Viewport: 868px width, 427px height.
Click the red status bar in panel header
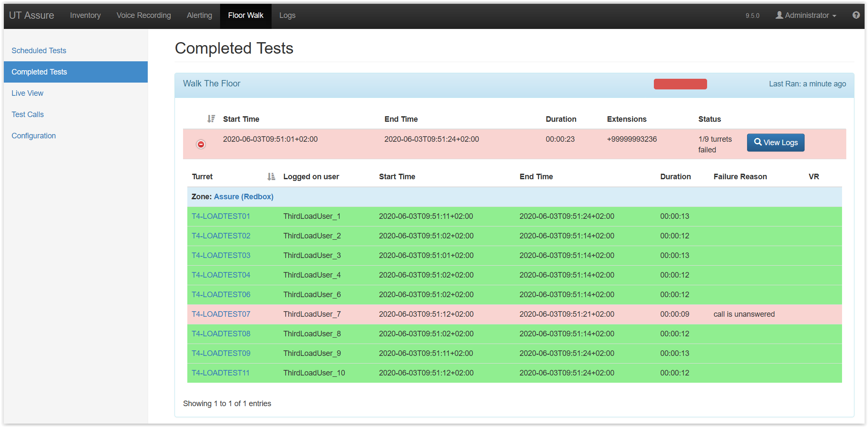(x=680, y=84)
